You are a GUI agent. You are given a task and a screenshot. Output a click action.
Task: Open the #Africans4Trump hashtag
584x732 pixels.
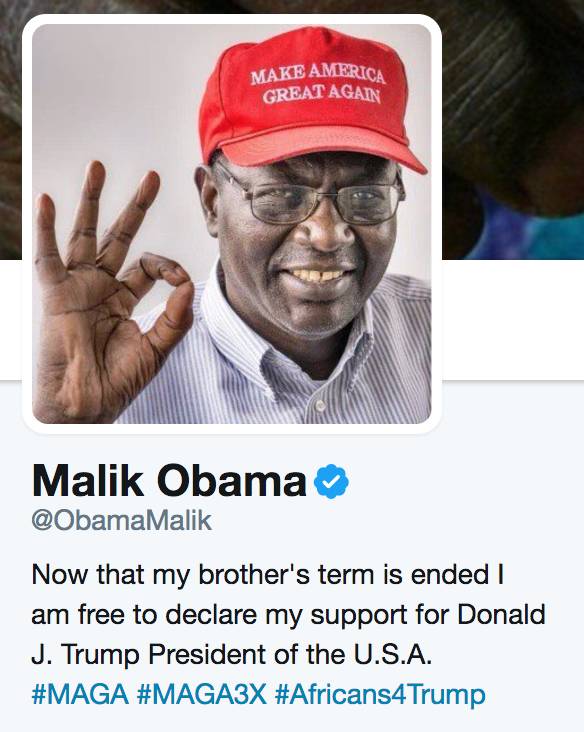pyautogui.click(x=380, y=694)
